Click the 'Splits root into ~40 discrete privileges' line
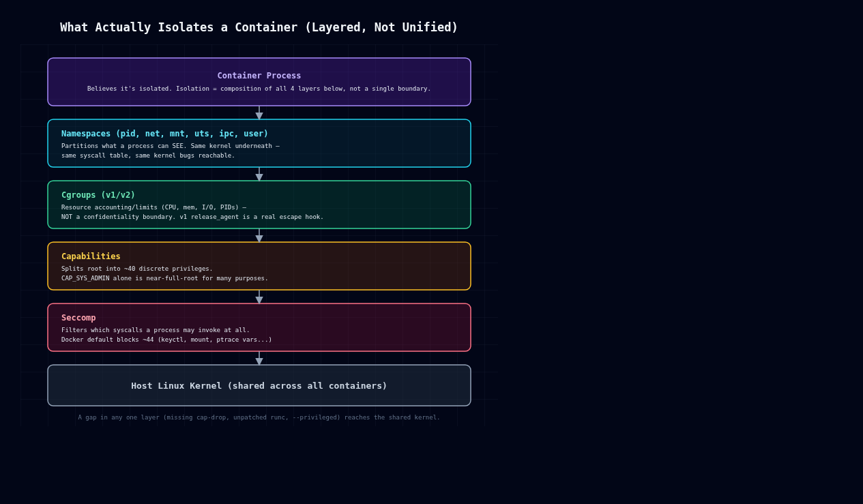The width and height of the screenshot is (863, 504). pos(137,269)
